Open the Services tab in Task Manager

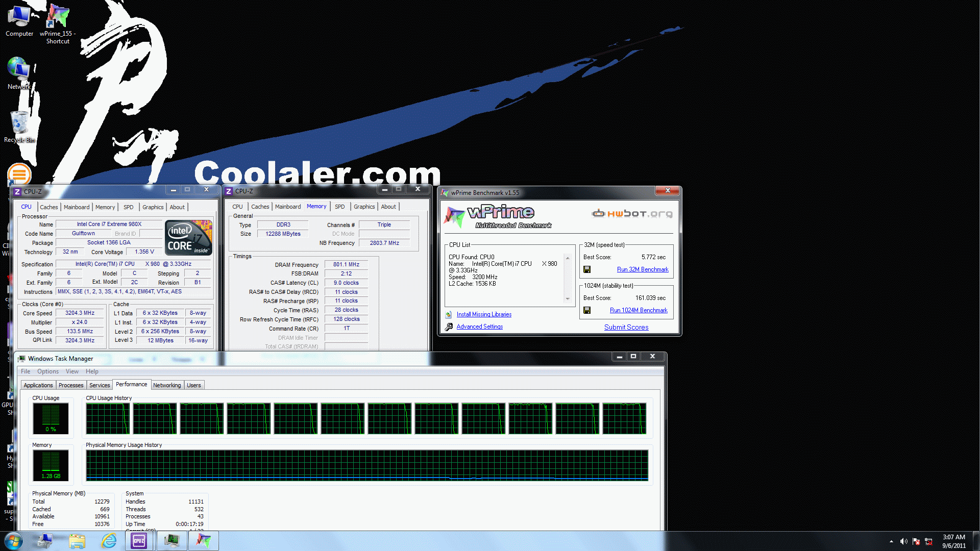pyautogui.click(x=100, y=385)
